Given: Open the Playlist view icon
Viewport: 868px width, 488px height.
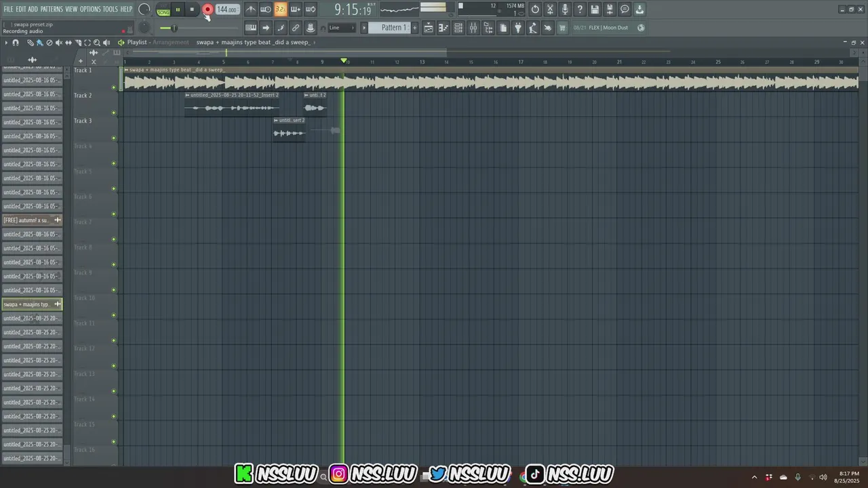Looking at the screenshot, I should (x=429, y=28).
